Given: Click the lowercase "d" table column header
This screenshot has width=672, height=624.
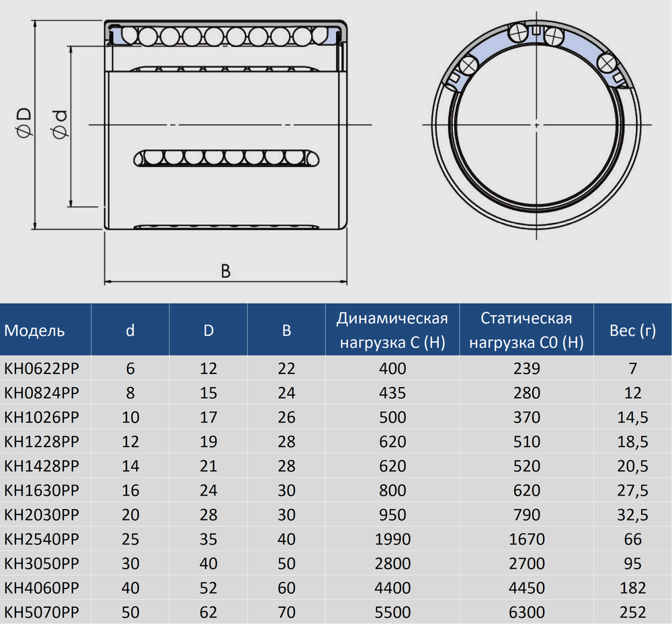Looking at the screenshot, I should tap(130, 330).
